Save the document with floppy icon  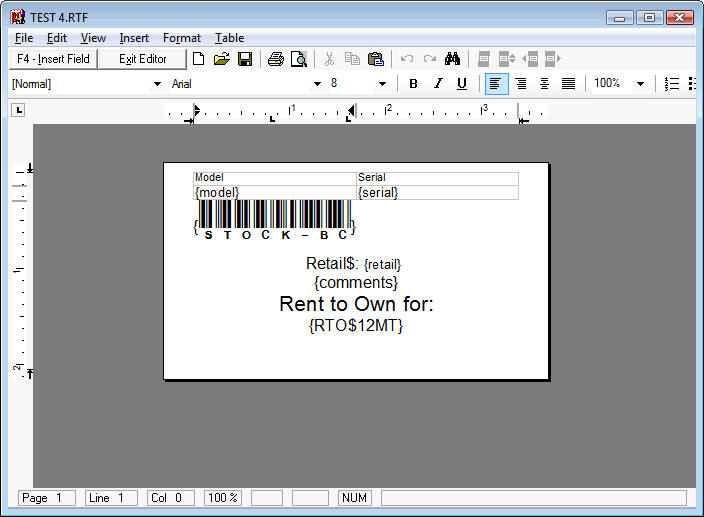point(244,59)
